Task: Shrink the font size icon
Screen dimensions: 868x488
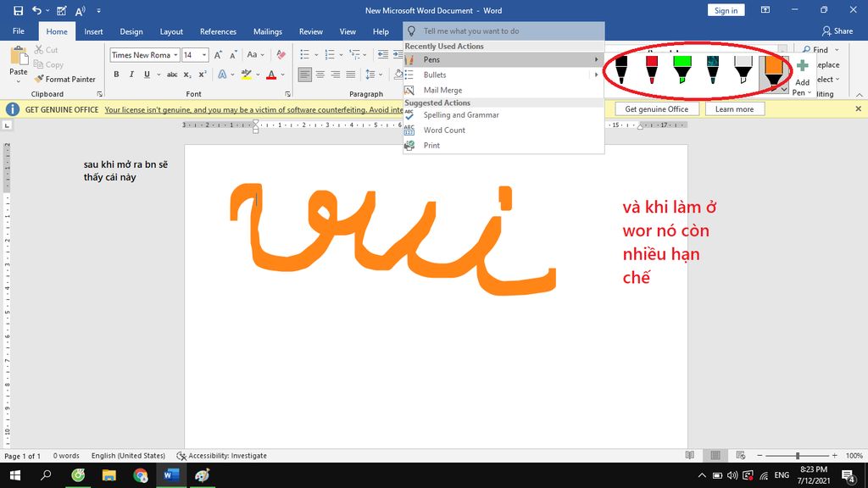Action: (x=233, y=55)
